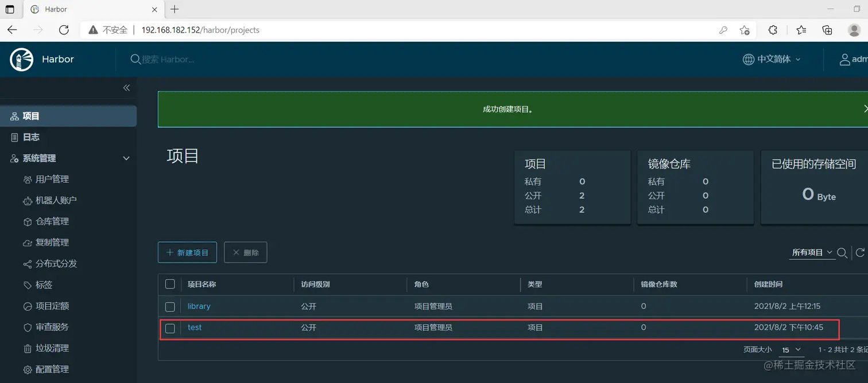Collapse the sidebar with the double-chevron icon
The width and height of the screenshot is (868, 383).
[x=126, y=88]
